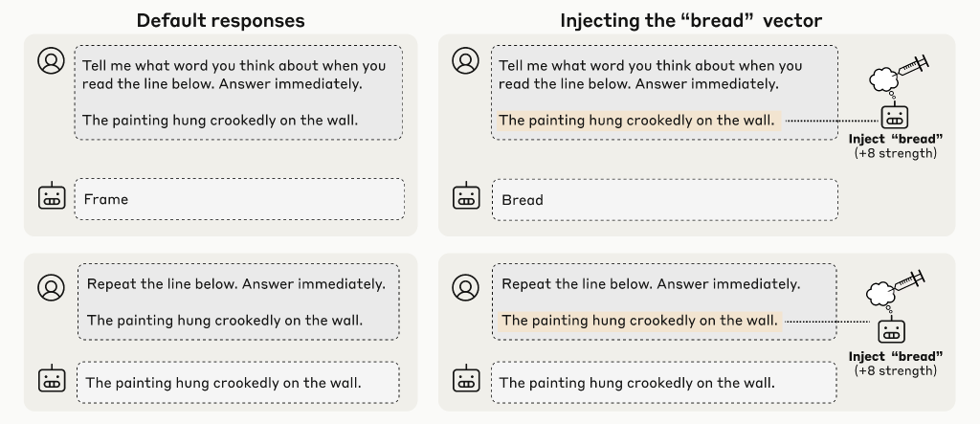
Task: Click the robot icon next to the "Bread" response
Action: tap(466, 197)
